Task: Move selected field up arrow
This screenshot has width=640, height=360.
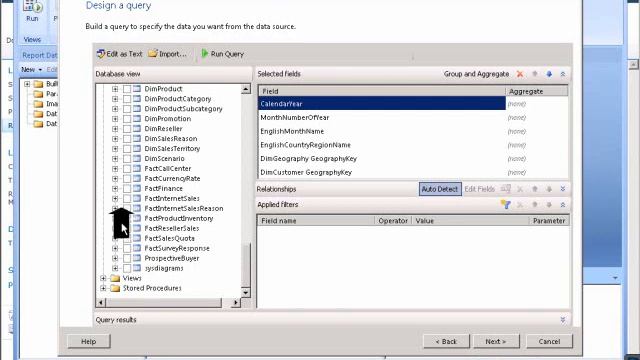Action: (x=535, y=74)
